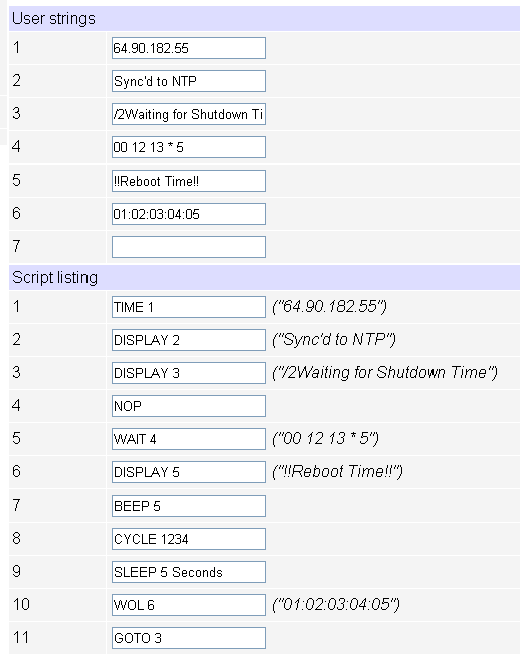The height and width of the screenshot is (655, 520).
Task: Select the "!!Reboot Time!!" user string field
Action: point(189,181)
